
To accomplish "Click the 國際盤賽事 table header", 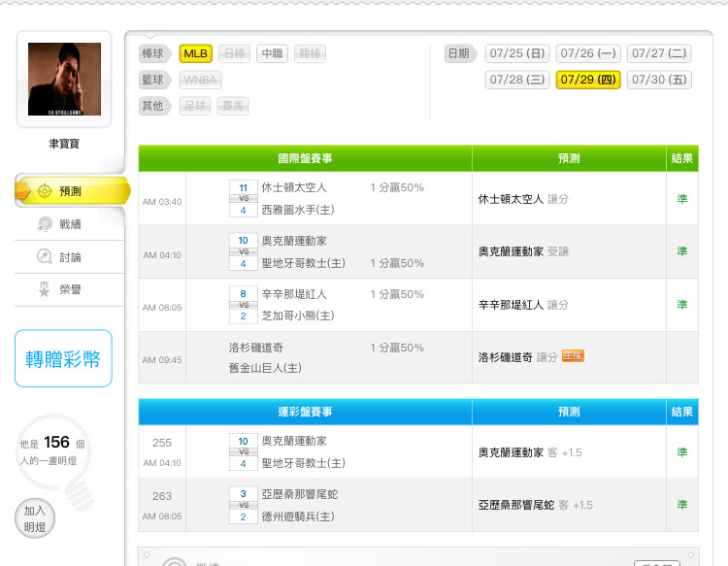I will [x=305, y=158].
